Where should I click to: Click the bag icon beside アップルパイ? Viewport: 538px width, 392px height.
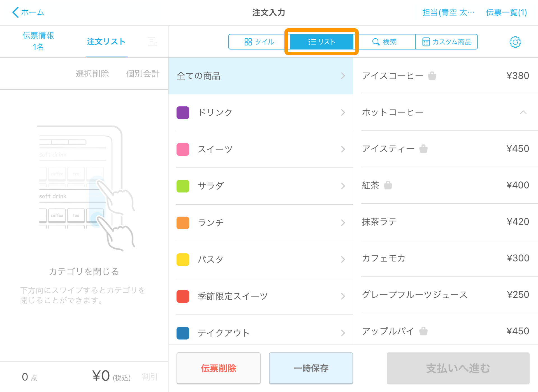423,331
